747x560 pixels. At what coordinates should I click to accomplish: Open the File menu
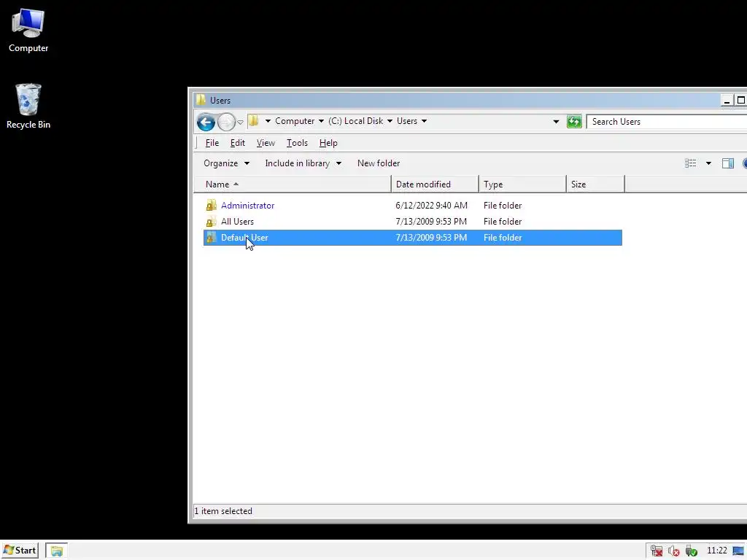212,143
